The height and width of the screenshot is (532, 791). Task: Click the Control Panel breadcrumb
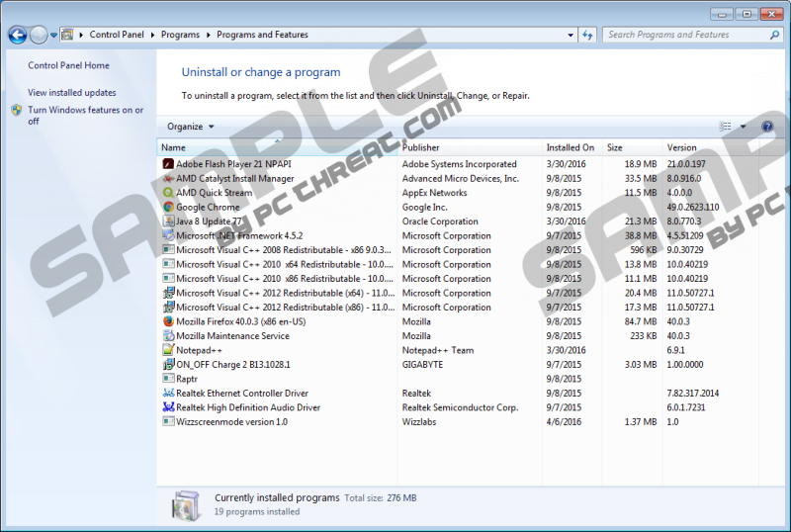118,35
